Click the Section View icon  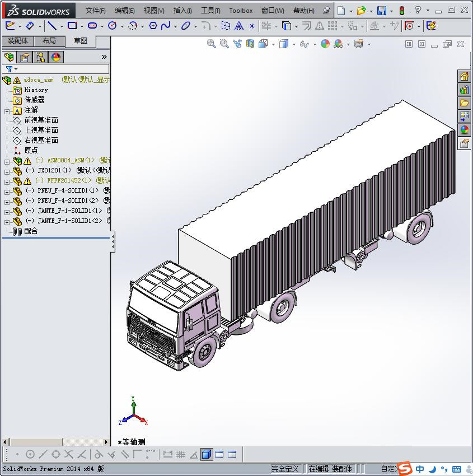click(x=250, y=44)
